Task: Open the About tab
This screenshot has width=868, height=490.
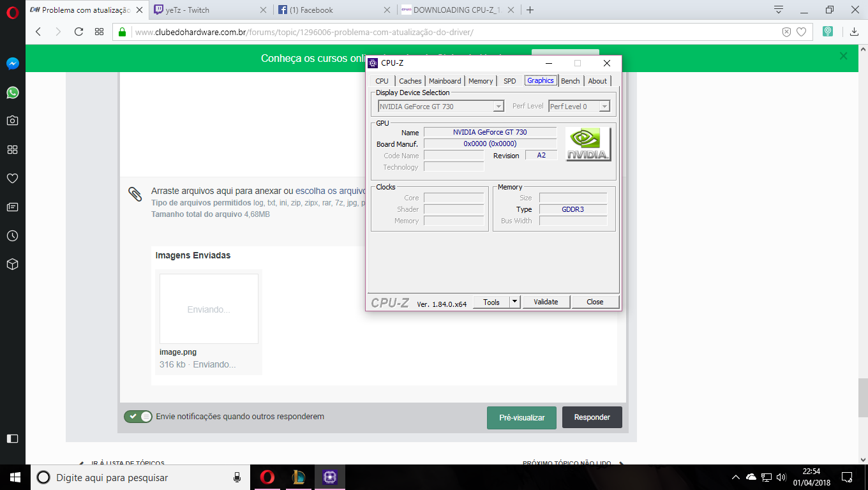Action: tap(597, 81)
